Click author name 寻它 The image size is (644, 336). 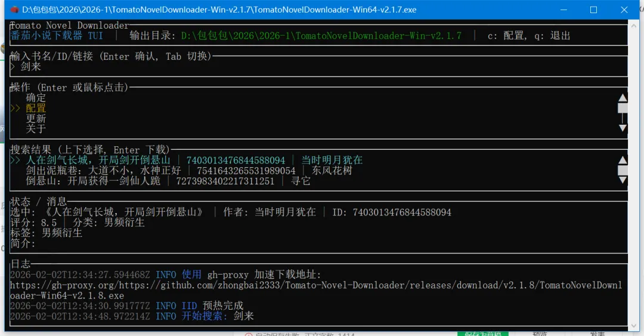click(301, 181)
